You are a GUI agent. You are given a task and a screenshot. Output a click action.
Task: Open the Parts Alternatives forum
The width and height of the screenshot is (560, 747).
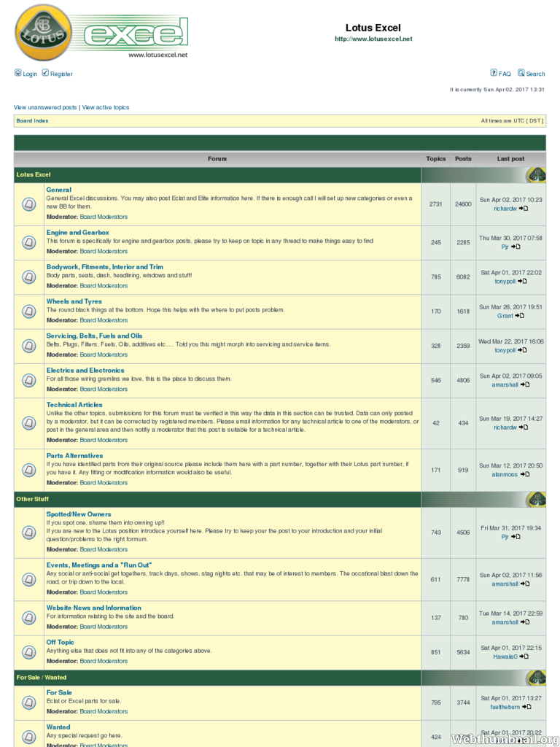[x=74, y=455]
